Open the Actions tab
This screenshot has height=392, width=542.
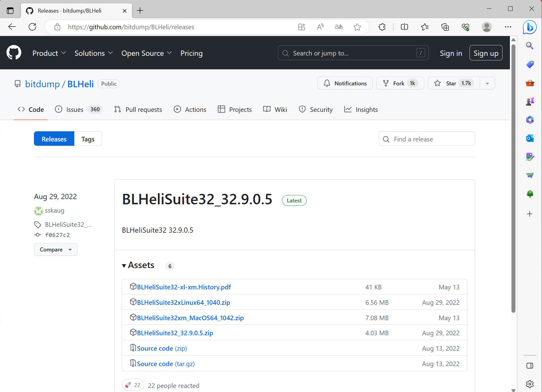190,109
